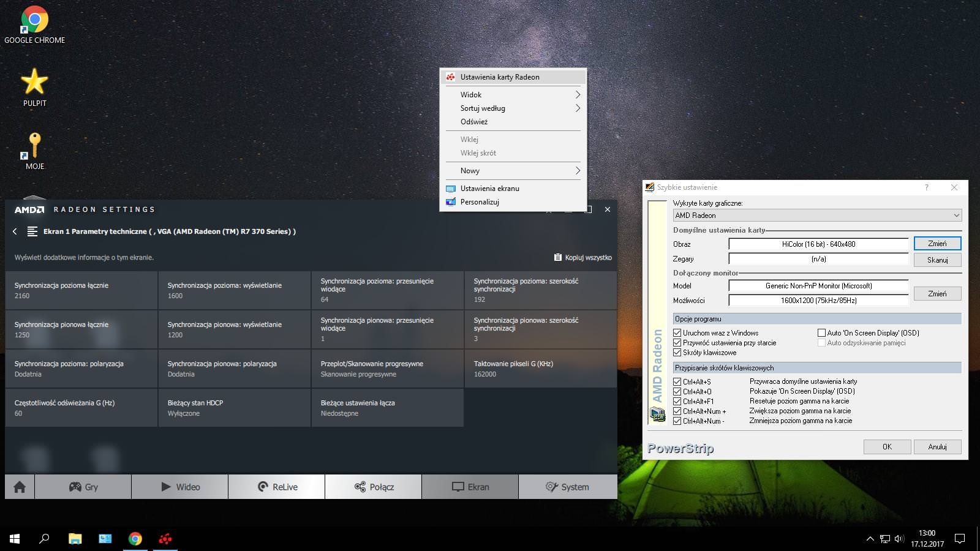Switch to the Ekran tab
The image size is (980, 551).
tap(470, 487)
